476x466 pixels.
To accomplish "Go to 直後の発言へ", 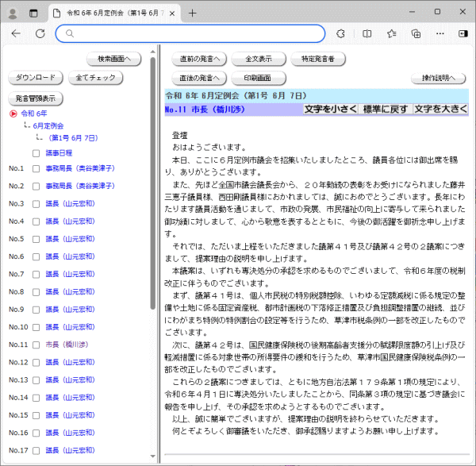I will pyautogui.click(x=199, y=78).
